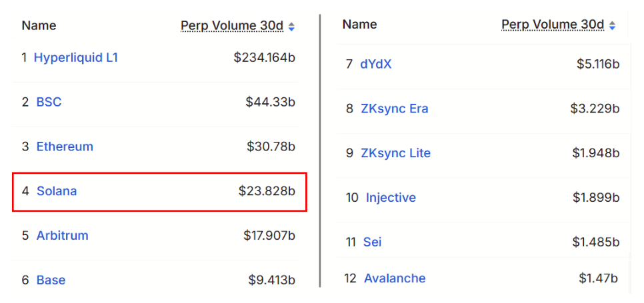The height and width of the screenshot is (303, 644).
Task: Click Hyperliquid's $234.164b volume value
Action: click(265, 58)
